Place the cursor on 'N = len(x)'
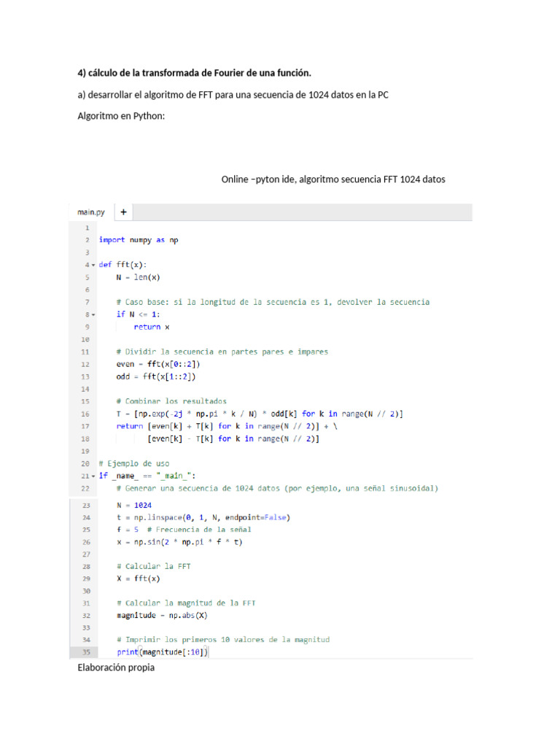The height and width of the screenshot is (747, 560). pos(138,277)
